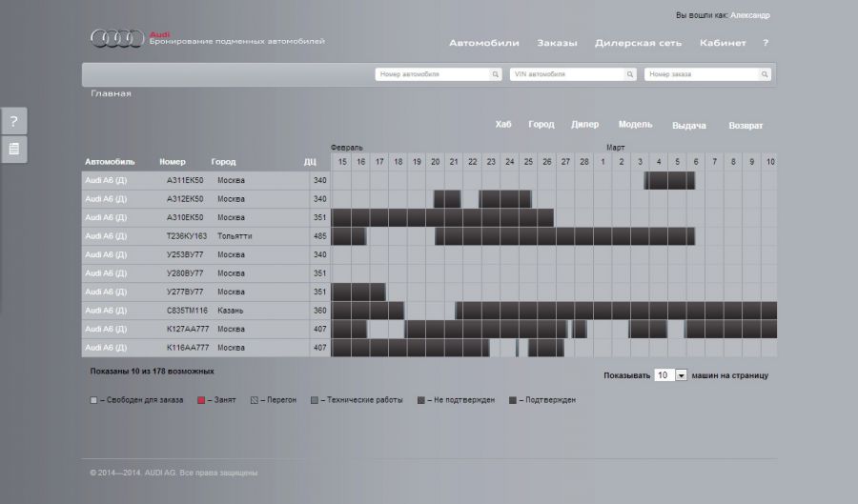Click the Тольятти city cell
The image size is (858, 504).
(235, 236)
